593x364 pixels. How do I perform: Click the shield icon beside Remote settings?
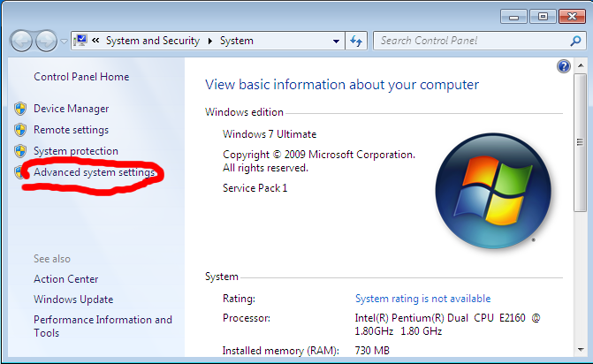tap(20, 130)
